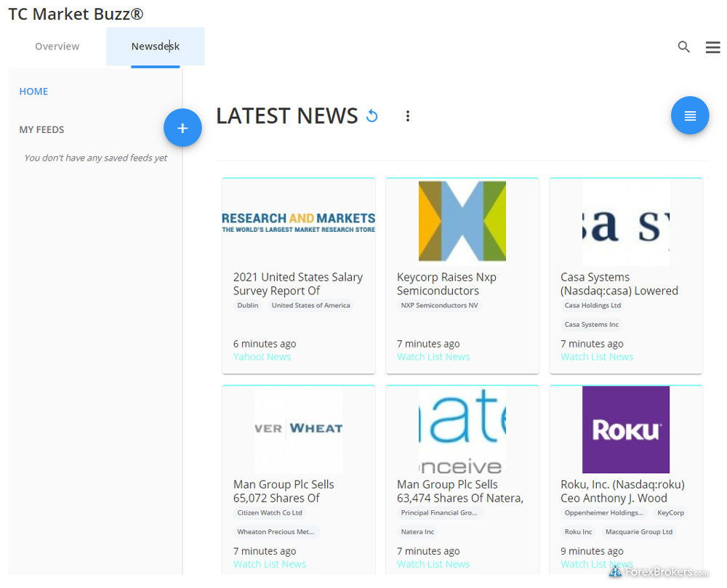Click 'You don't have any saved feeds yet'
The width and height of the screenshot is (727, 588).
pyautogui.click(x=95, y=158)
